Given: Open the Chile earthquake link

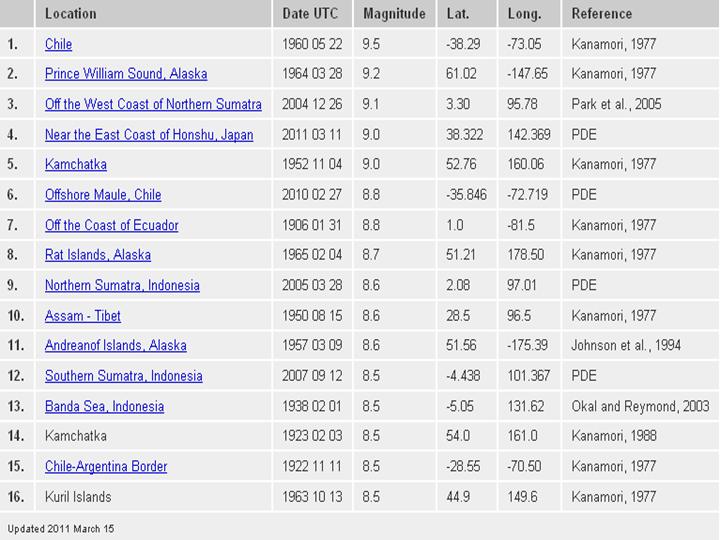Looking at the screenshot, I should 58,44.
